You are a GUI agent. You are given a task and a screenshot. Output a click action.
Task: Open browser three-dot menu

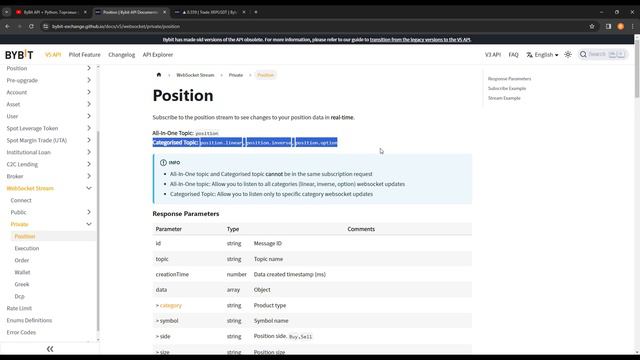tap(633, 26)
